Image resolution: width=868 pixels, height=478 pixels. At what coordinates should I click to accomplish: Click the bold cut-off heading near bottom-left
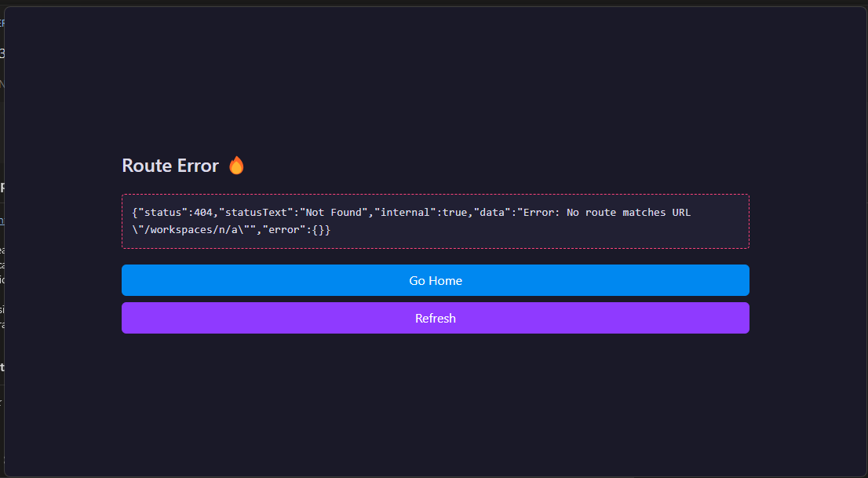2,367
